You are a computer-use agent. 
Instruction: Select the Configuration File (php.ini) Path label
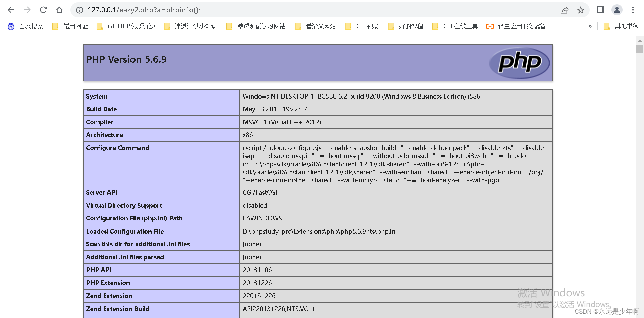(134, 218)
